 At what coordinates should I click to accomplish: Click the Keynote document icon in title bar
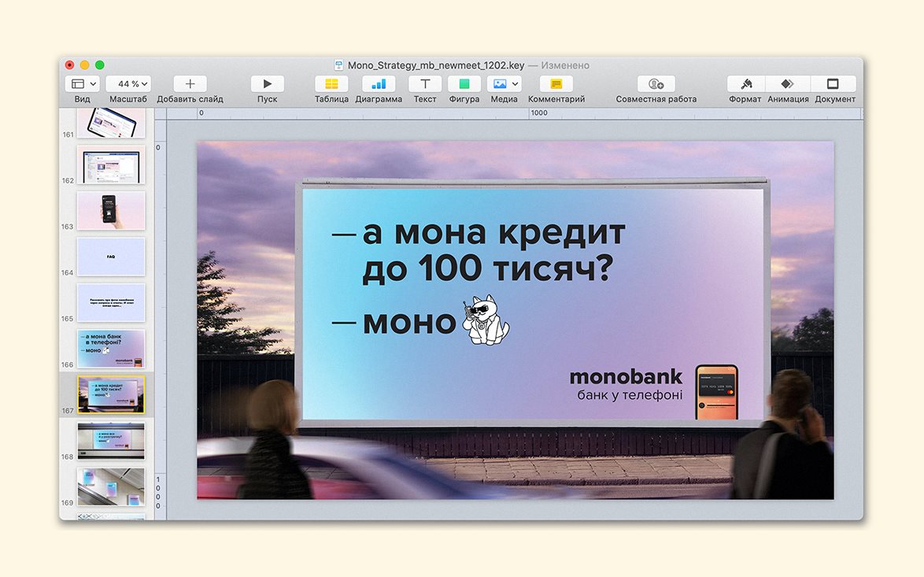[x=339, y=65]
